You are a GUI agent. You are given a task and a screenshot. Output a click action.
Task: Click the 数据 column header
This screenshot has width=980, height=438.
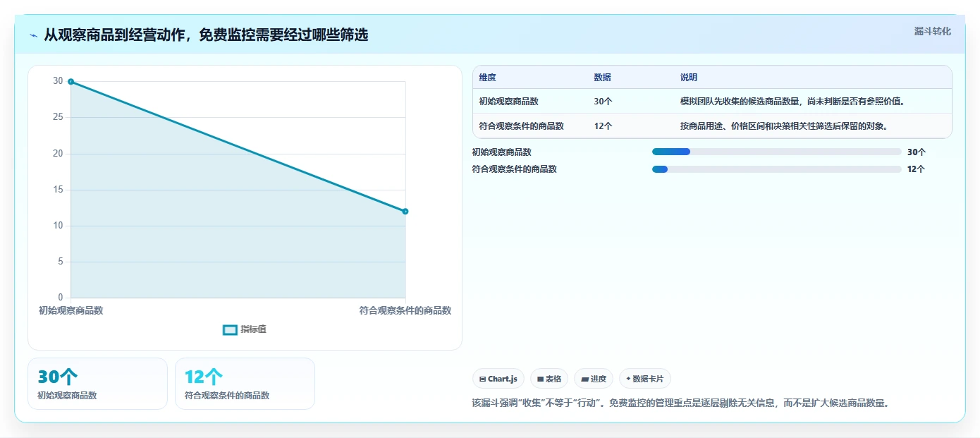(x=602, y=78)
